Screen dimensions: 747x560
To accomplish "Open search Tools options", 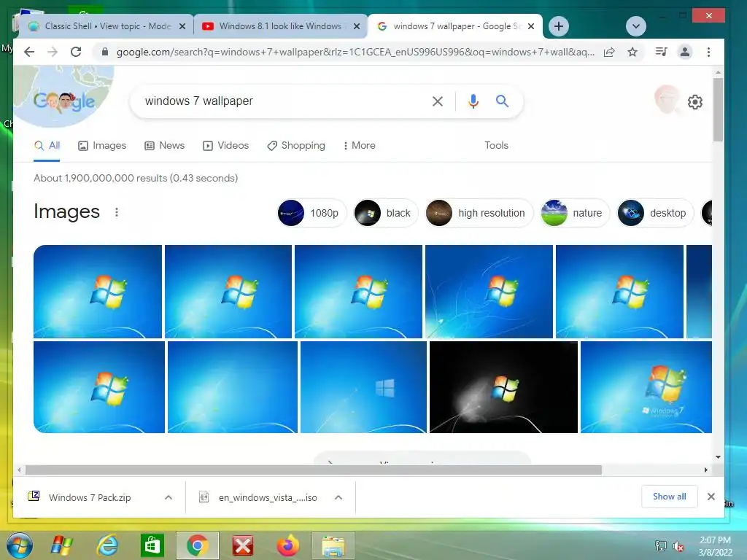I will click(x=496, y=146).
